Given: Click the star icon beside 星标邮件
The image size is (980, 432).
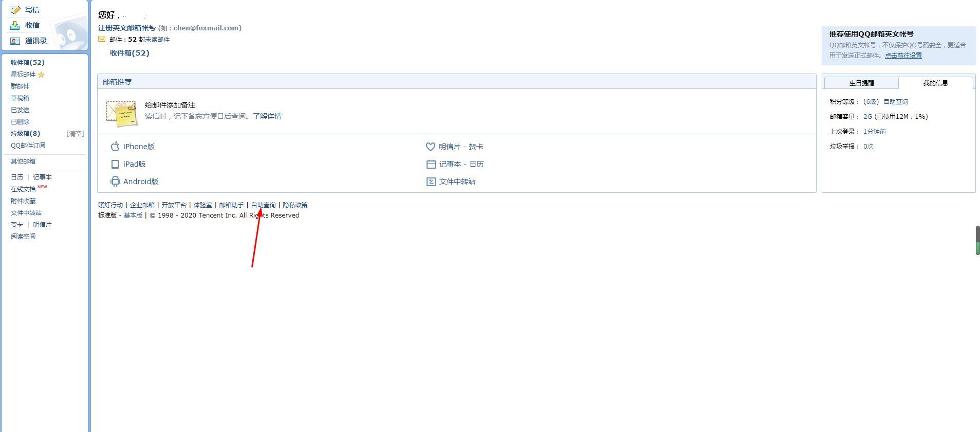Looking at the screenshot, I should tap(41, 75).
